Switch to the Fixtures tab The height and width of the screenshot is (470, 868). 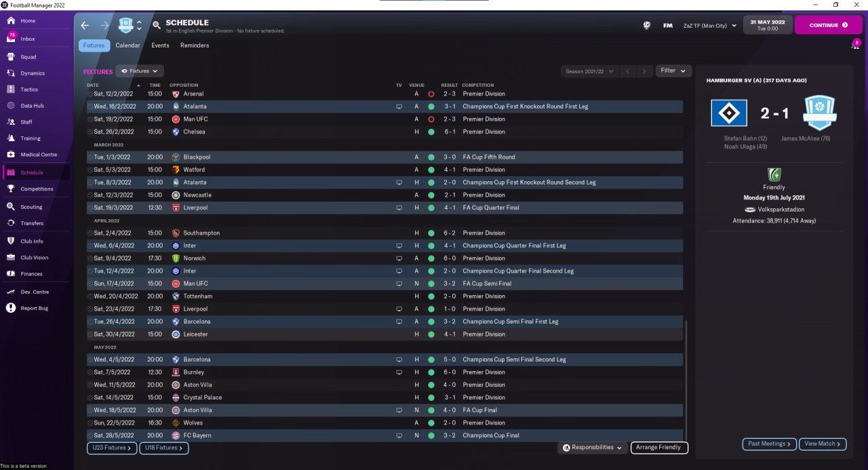coord(94,45)
